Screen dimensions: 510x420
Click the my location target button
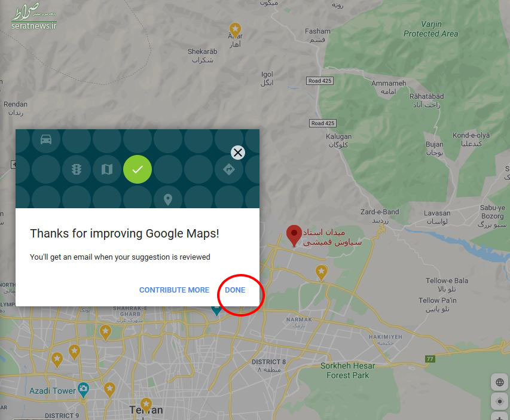click(500, 402)
